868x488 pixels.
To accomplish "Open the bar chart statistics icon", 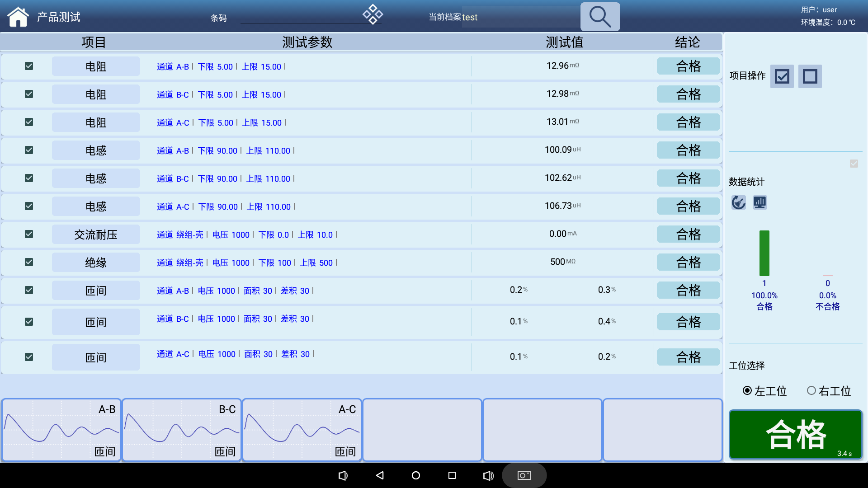I will coord(759,202).
